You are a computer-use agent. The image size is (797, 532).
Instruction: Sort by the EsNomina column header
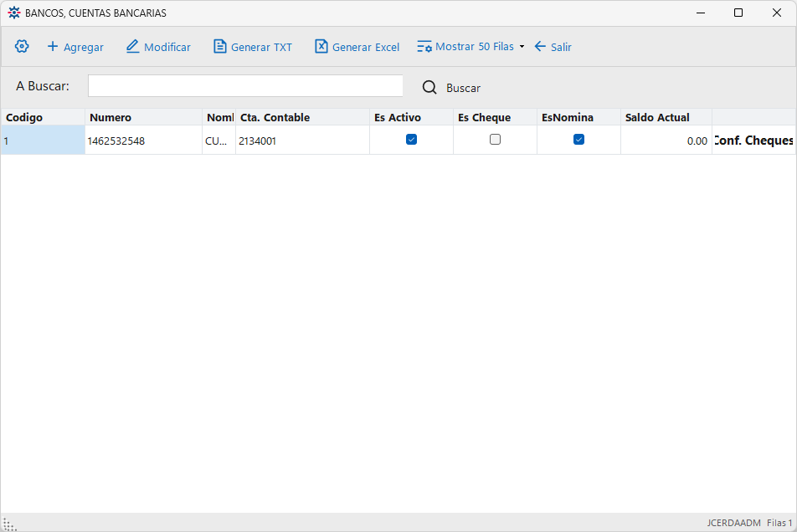pos(578,117)
